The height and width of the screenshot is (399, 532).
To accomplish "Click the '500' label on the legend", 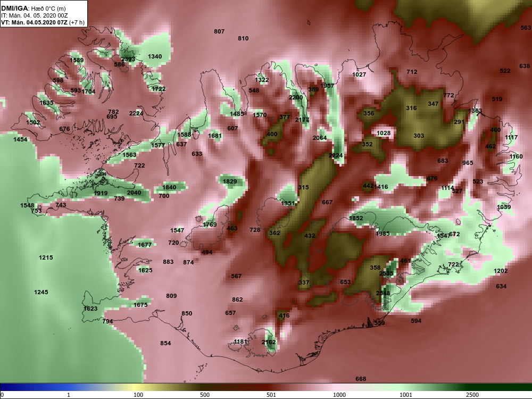I will coord(205,395).
